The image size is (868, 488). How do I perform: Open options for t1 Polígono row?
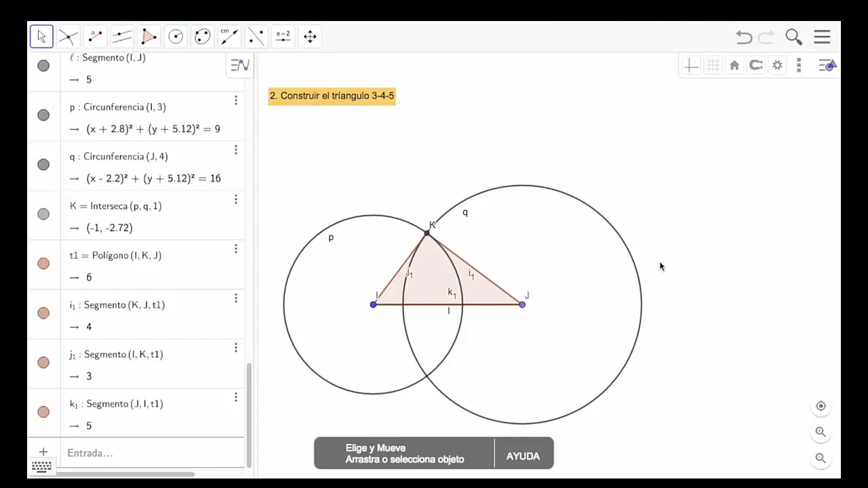(x=236, y=249)
